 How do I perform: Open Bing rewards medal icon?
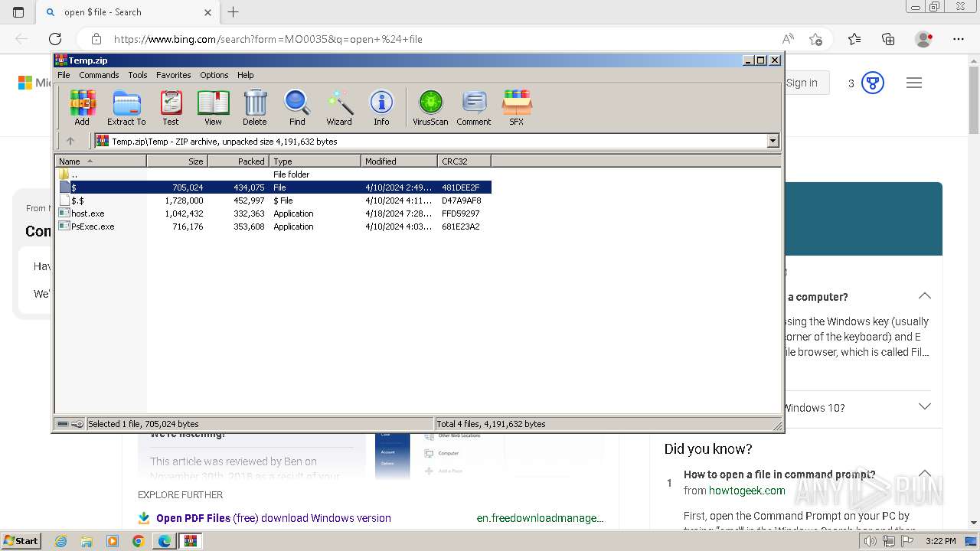click(873, 83)
